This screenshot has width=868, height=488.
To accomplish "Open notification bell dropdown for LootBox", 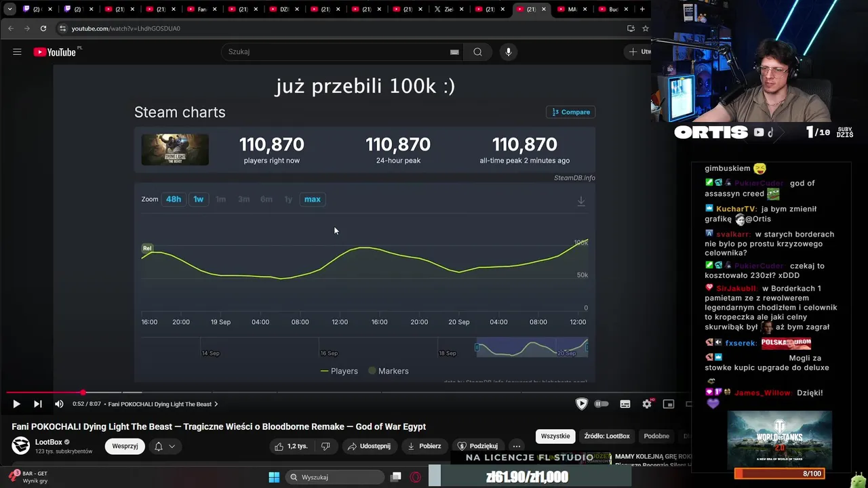I will point(164,446).
